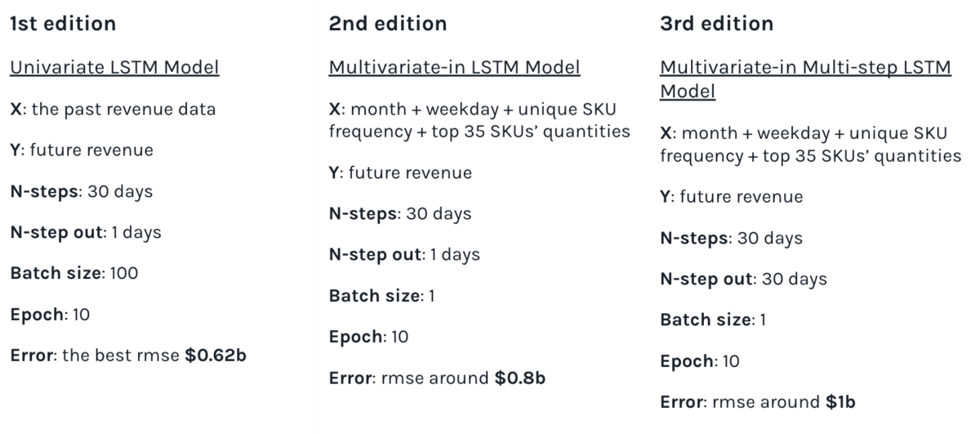This screenshot has height=434, width=980.
Task: Open the Multivariate-in LSTM Model link
Action: (x=455, y=68)
